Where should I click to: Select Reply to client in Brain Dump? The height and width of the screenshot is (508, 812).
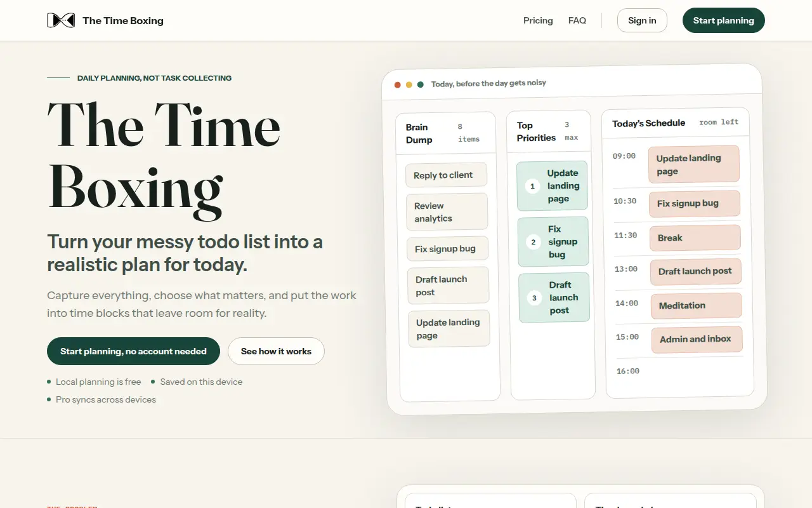447,175
